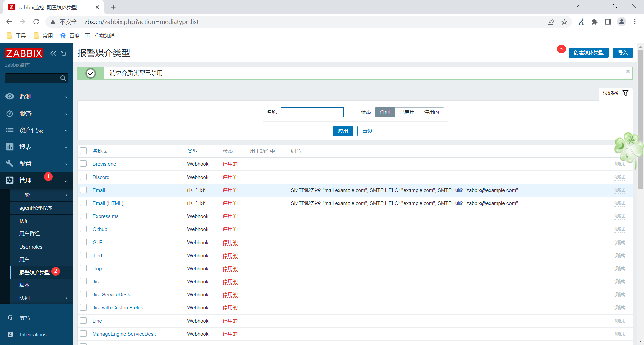644x345 pixels.
Task: Bookmark this page with star icon
Action: pyautogui.click(x=565, y=22)
